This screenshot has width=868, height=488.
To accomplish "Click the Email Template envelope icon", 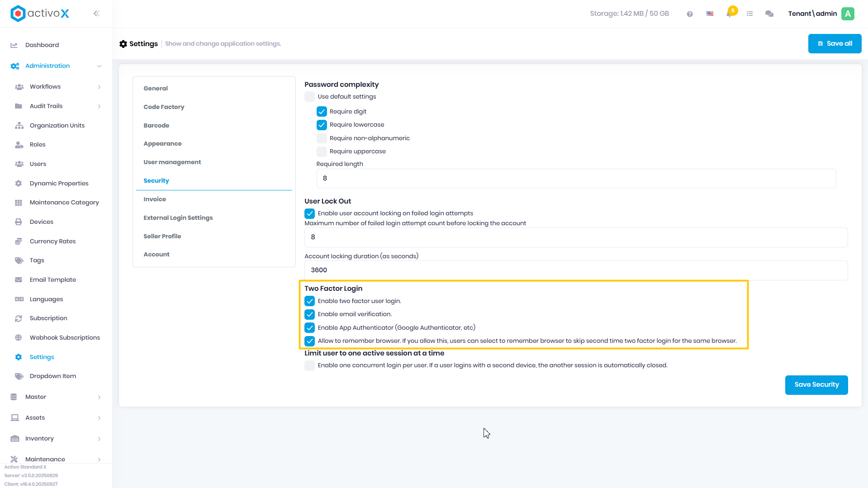I will coord(19,280).
